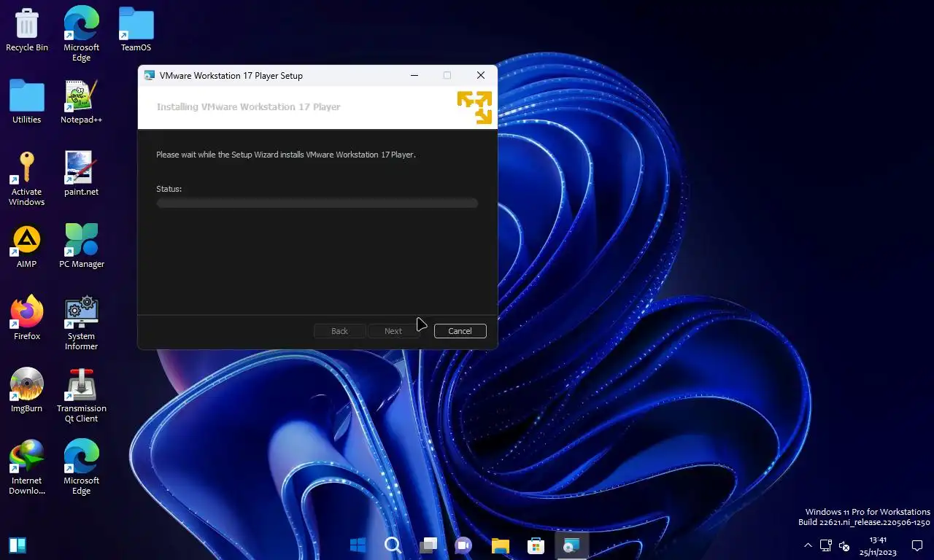Select the TeamOS folder icon
934x560 pixels.
[x=136, y=30]
